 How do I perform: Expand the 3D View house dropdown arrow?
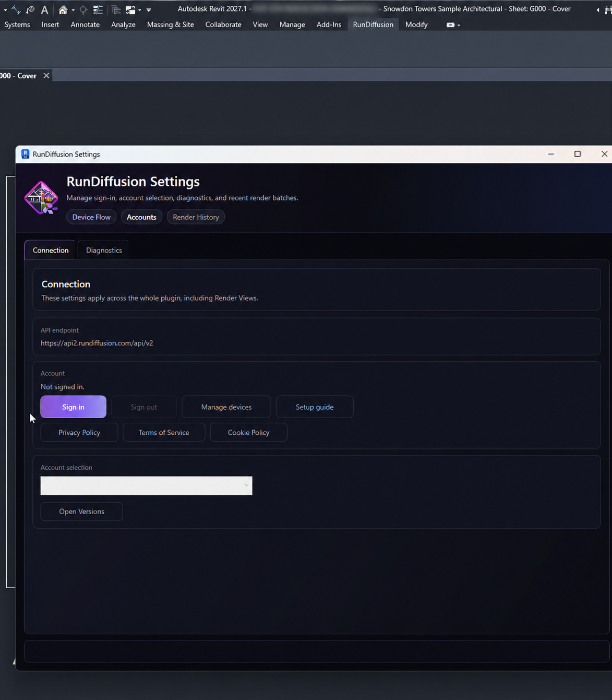(73, 10)
